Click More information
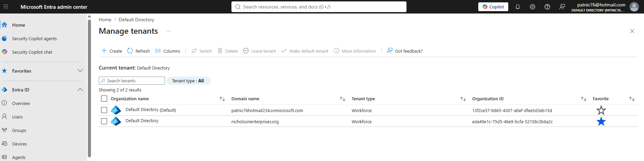 tap(355, 51)
